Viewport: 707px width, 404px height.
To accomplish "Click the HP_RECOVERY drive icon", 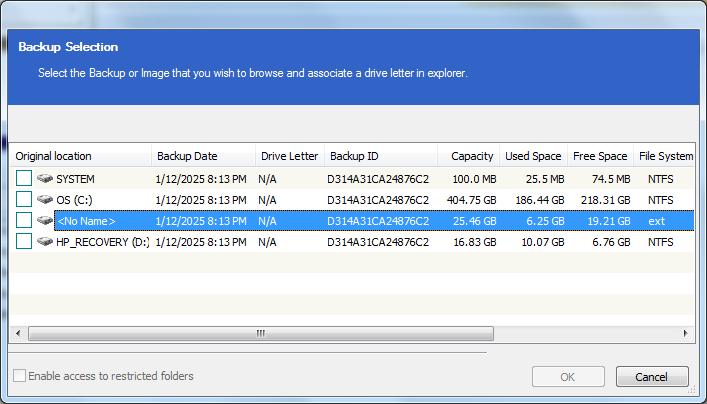I will tap(45, 242).
